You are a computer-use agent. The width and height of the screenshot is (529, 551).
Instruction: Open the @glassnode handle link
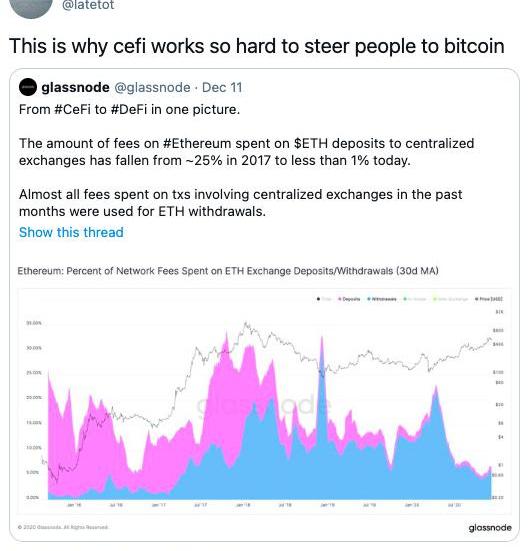click(152, 87)
